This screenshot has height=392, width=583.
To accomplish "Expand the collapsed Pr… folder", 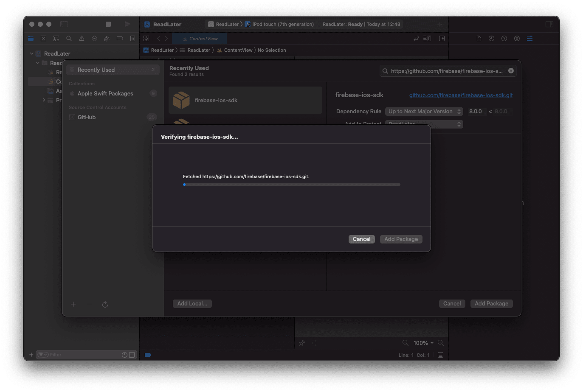I will (x=44, y=100).
